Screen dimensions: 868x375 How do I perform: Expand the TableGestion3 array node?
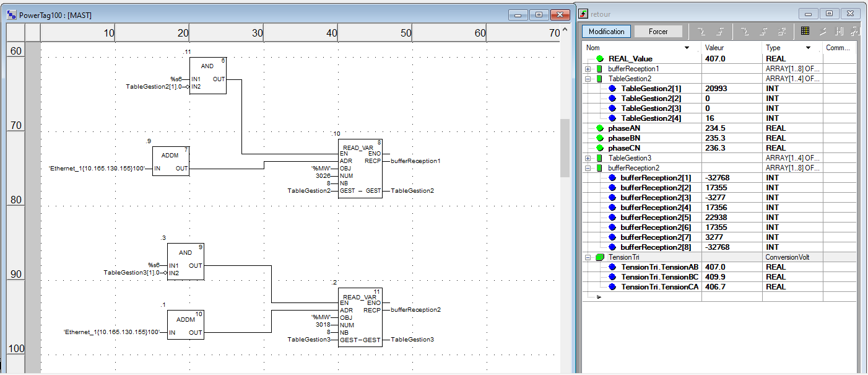pyautogui.click(x=588, y=158)
